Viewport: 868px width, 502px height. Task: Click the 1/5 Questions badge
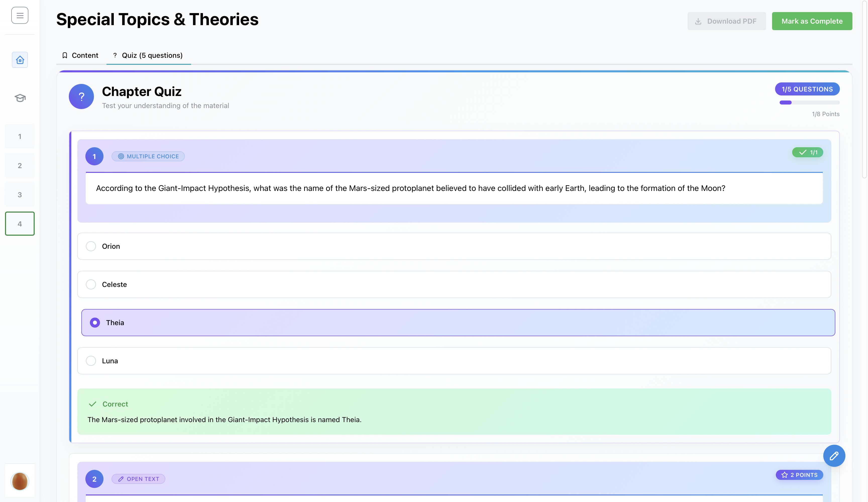pos(807,89)
